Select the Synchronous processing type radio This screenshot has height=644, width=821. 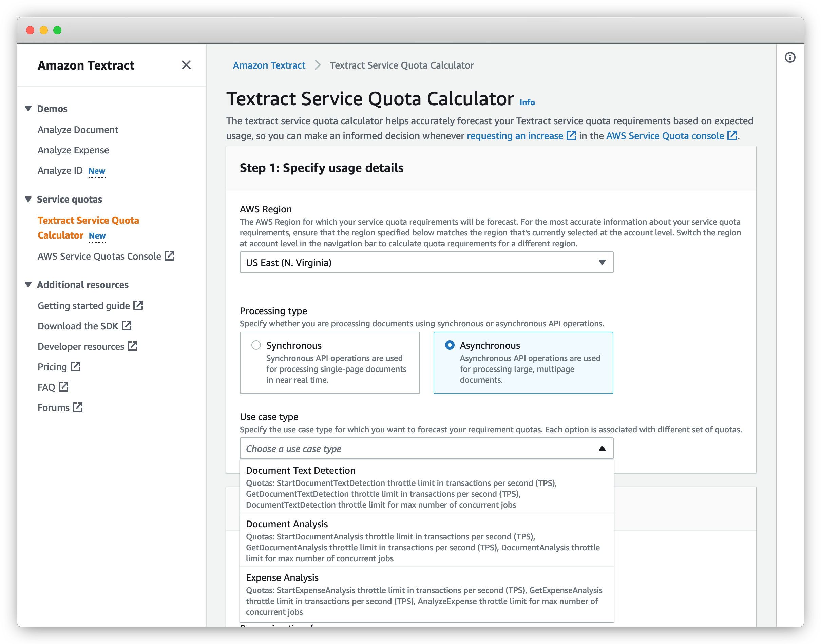click(256, 345)
